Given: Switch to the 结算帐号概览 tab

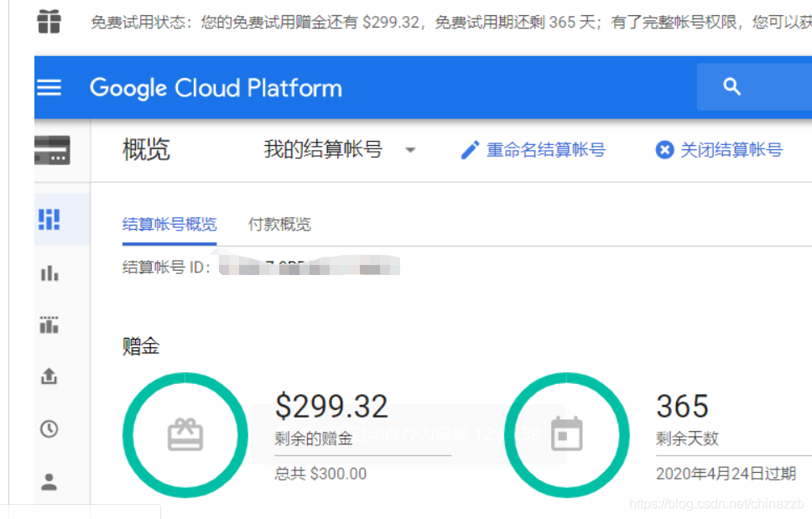Looking at the screenshot, I should (x=169, y=224).
